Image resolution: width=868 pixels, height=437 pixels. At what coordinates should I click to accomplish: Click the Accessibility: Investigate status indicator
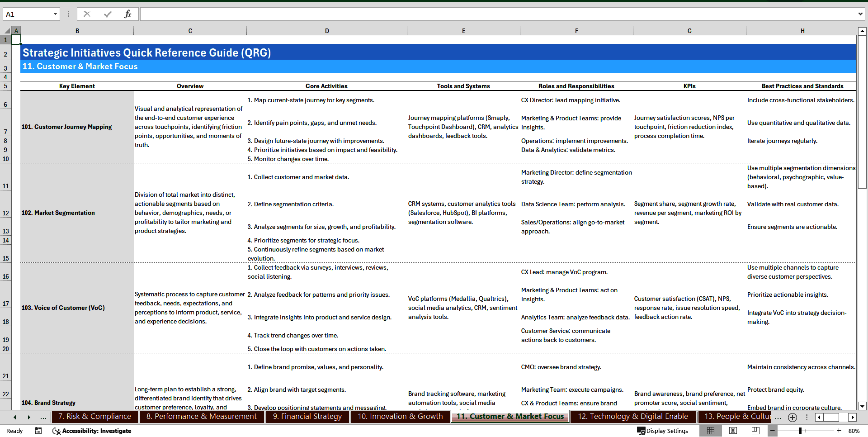pos(92,431)
